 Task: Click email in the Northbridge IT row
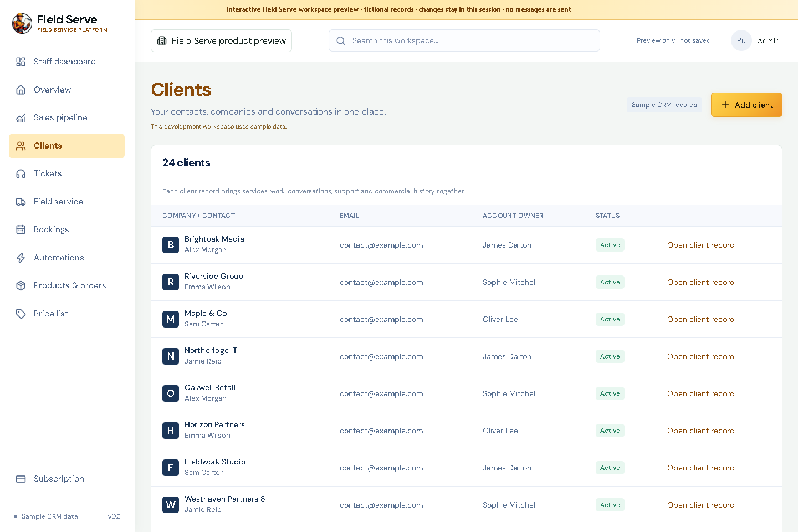[381, 356]
